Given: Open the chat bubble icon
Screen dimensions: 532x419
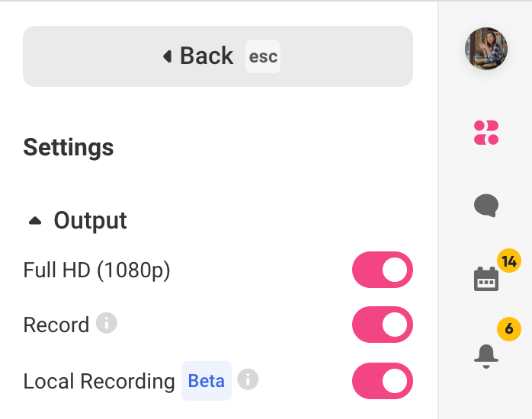Looking at the screenshot, I should pyautogui.click(x=486, y=205).
